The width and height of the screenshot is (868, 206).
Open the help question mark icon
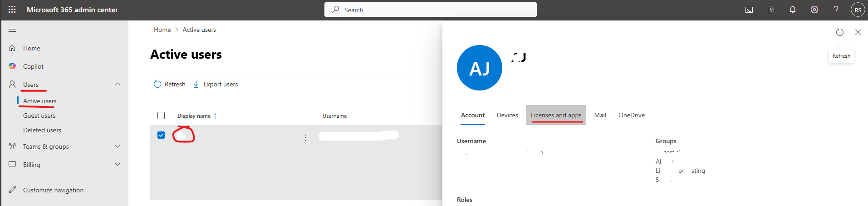(836, 10)
